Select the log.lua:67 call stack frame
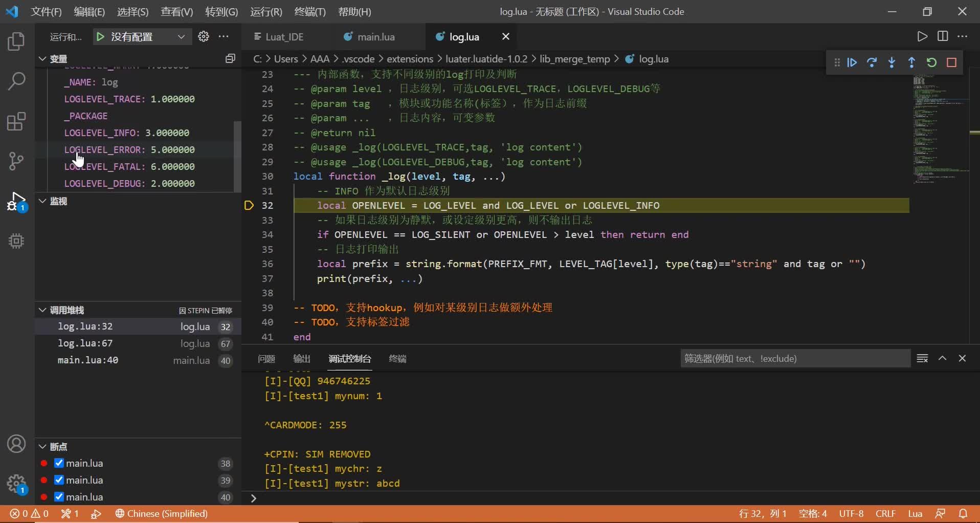The height and width of the screenshot is (523, 980). tap(85, 343)
